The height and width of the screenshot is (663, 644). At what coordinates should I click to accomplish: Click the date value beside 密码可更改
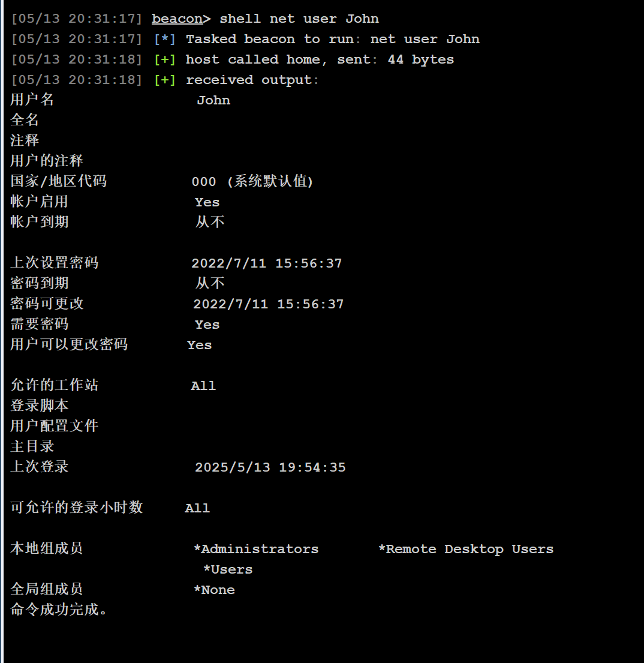269,304
